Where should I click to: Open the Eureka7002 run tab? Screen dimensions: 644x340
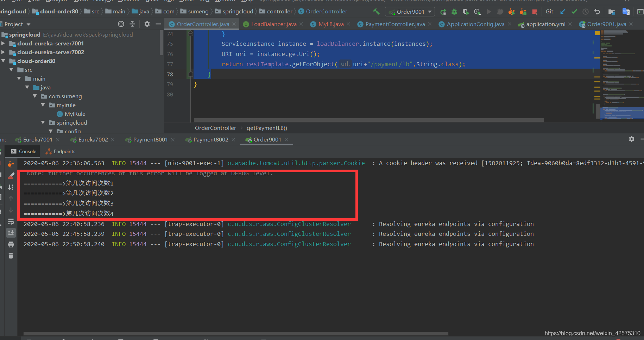(93, 140)
